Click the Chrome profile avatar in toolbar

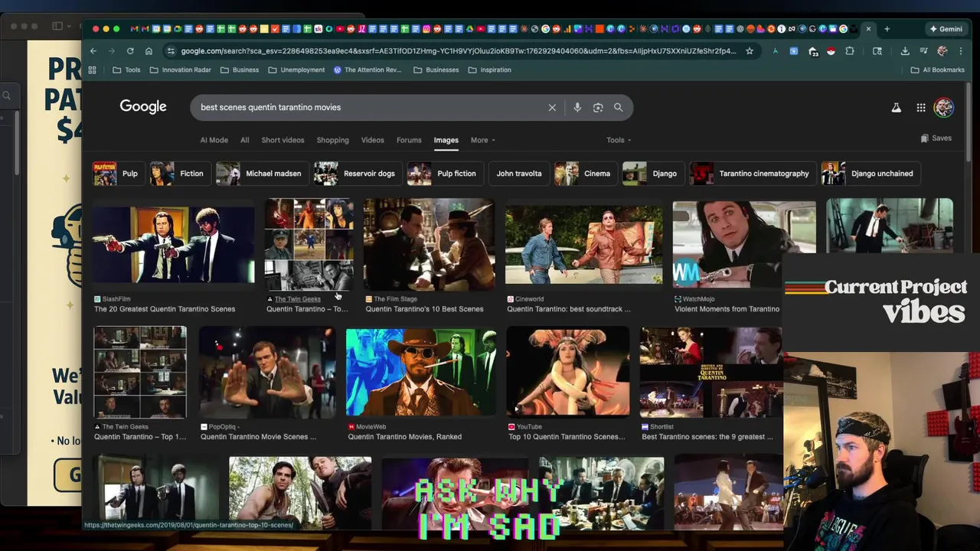[942, 51]
